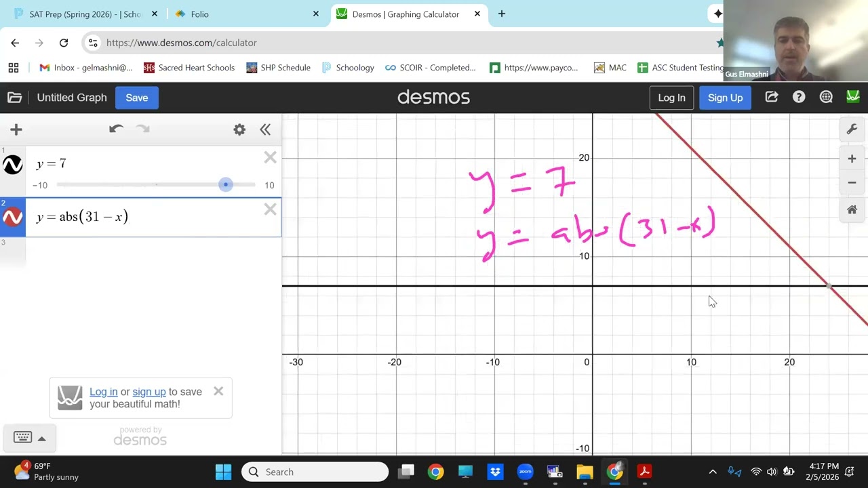Open File Explorer from the taskbar
The image size is (868, 488).
(x=585, y=472)
